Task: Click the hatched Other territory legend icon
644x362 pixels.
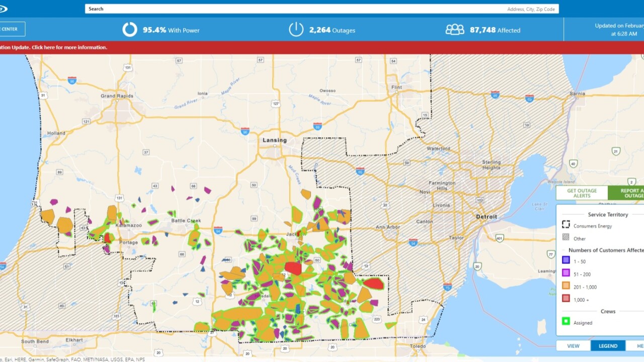Action: (566, 238)
